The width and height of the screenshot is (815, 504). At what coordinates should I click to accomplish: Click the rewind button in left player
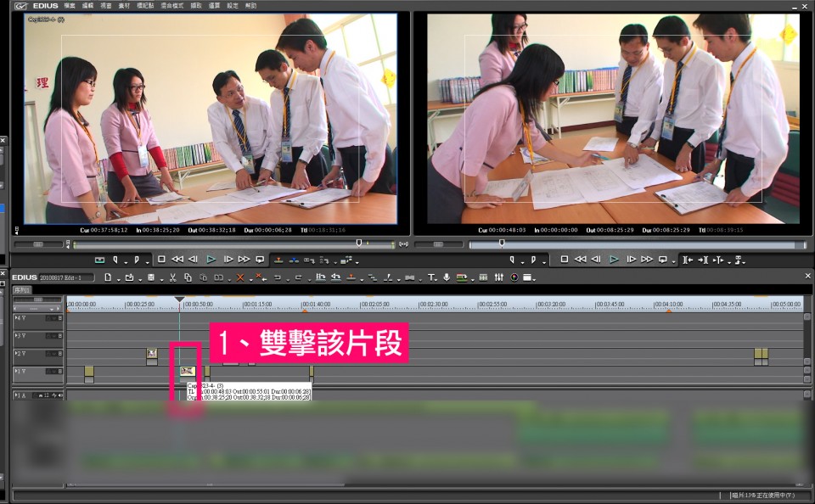[x=177, y=260]
